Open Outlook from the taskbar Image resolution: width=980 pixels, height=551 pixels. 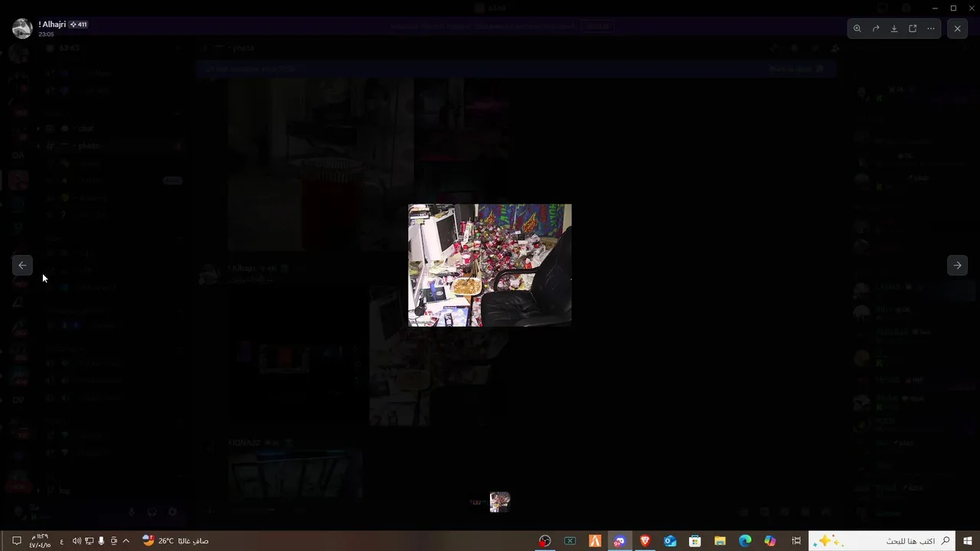click(x=670, y=541)
